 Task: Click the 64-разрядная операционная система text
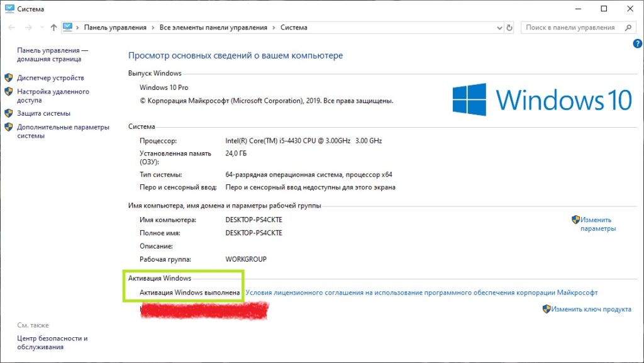(x=308, y=174)
